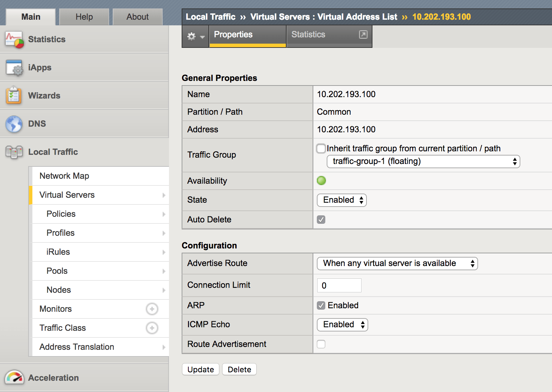Expand the Address Translation submenu arrow

[164, 347]
